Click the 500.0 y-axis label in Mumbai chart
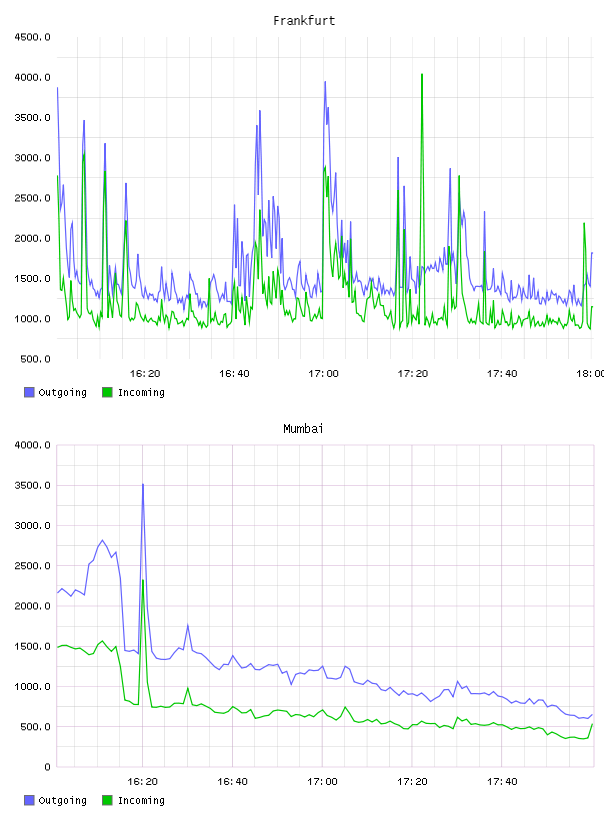The height and width of the screenshot is (816, 608). click(x=35, y=727)
